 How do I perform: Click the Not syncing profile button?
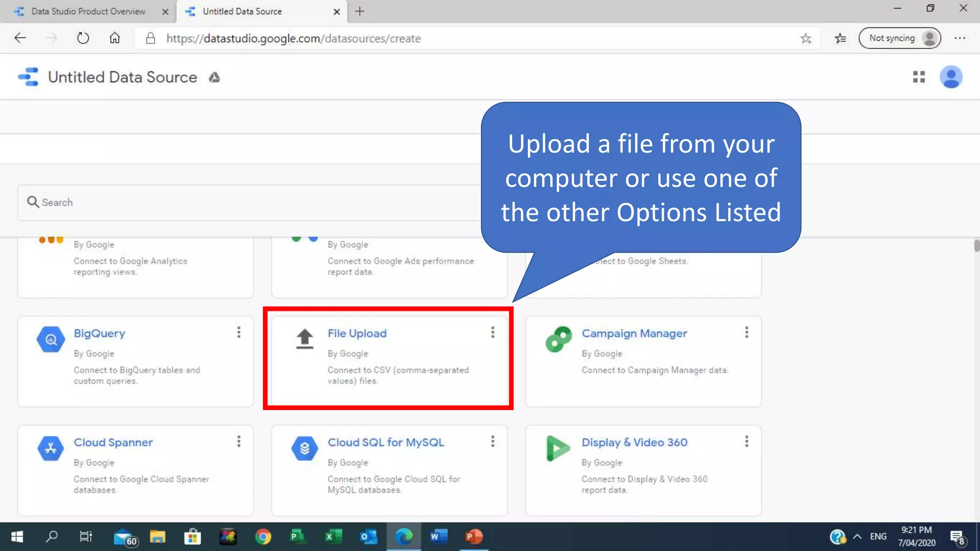click(x=900, y=38)
